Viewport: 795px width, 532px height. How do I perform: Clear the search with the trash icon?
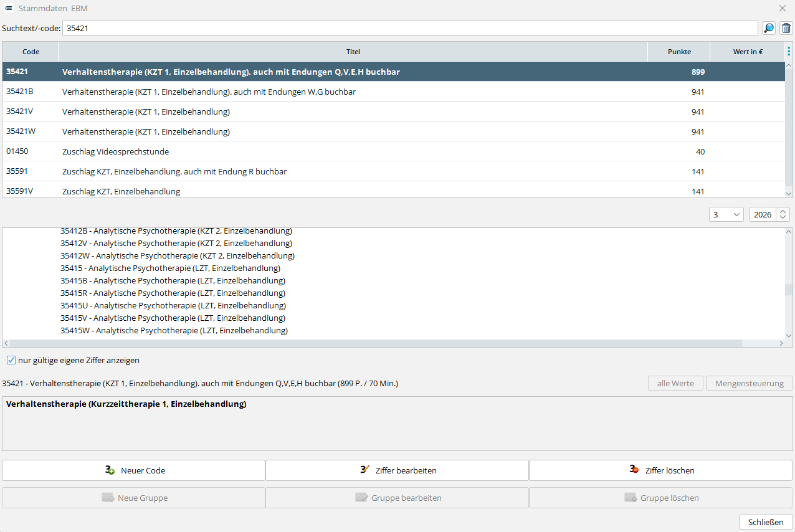(786, 28)
